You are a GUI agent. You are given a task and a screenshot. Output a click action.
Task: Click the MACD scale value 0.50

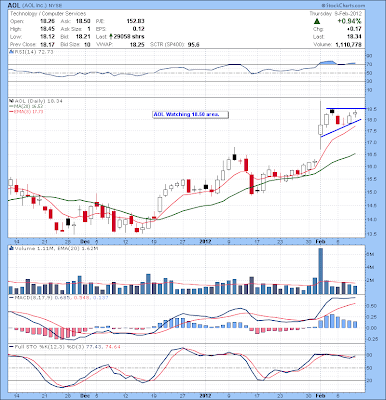[x=372, y=306]
